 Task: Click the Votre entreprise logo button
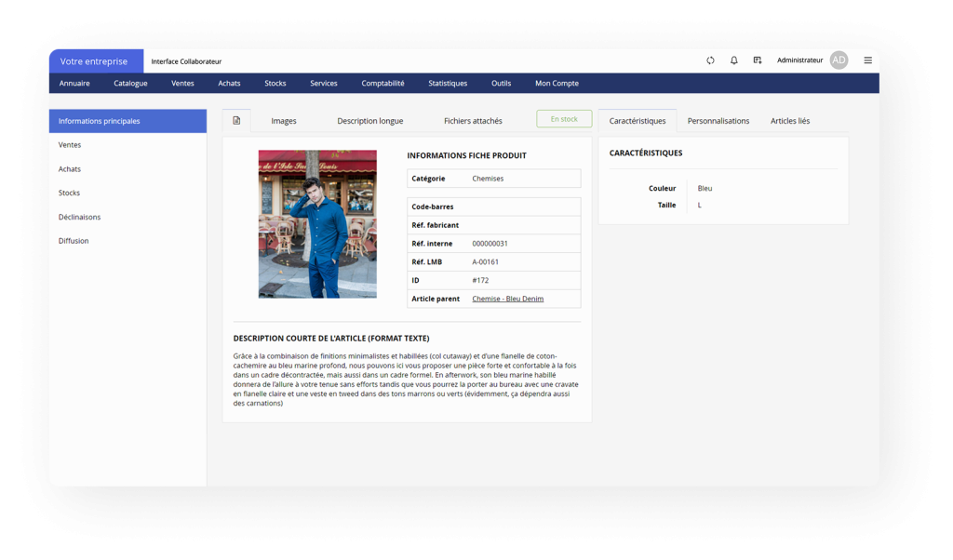(x=95, y=61)
